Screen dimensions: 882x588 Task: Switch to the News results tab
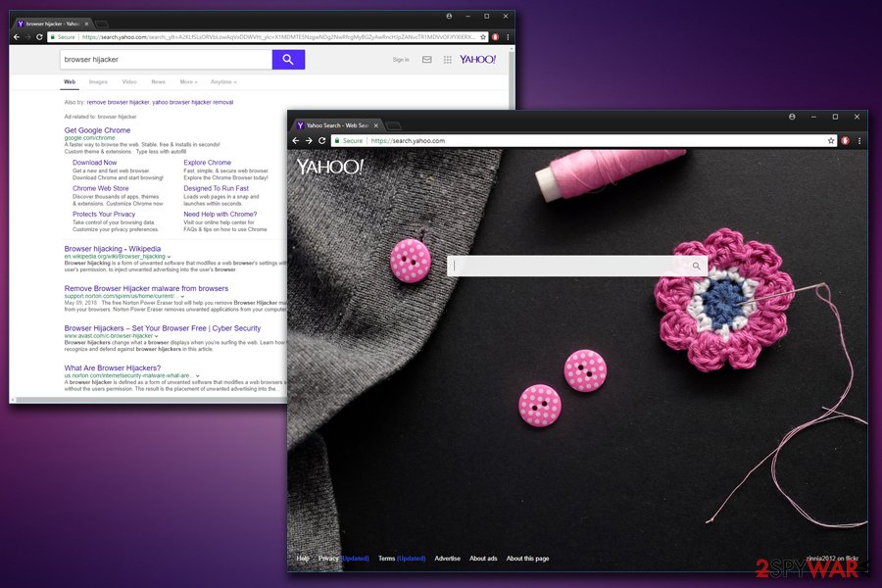[158, 82]
